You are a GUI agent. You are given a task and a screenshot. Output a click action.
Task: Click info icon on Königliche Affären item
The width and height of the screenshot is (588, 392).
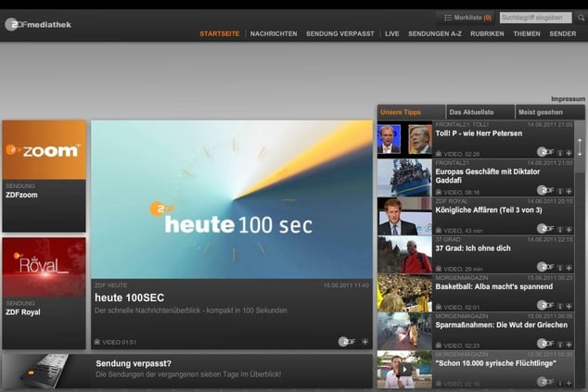click(x=559, y=229)
